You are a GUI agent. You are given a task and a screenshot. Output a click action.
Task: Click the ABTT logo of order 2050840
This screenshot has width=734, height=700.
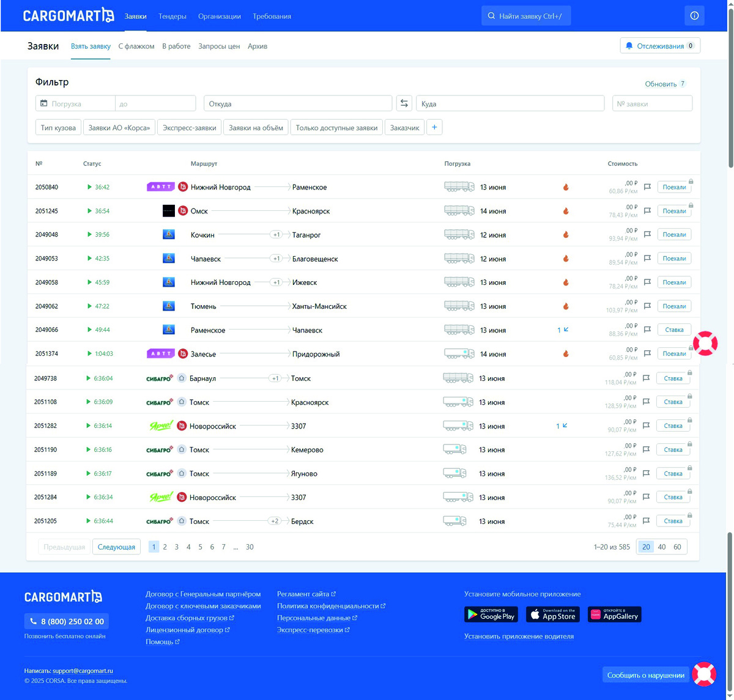pos(161,187)
